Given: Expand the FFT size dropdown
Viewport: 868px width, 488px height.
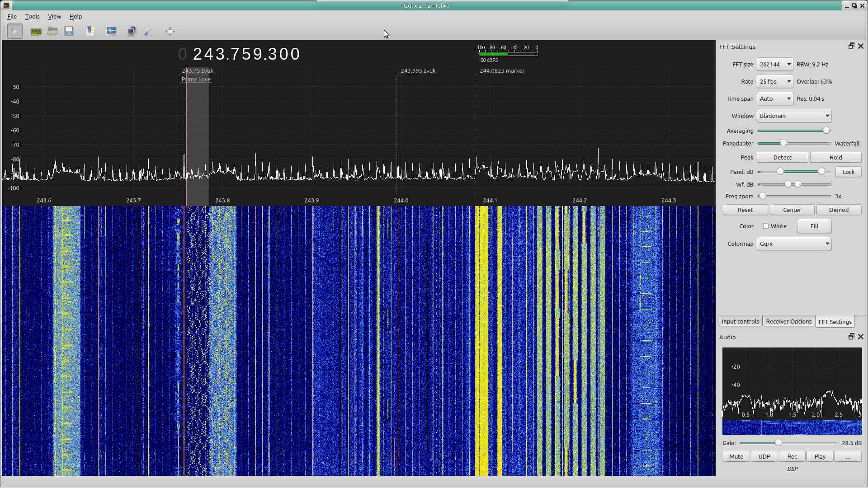Looking at the screenshot, I should point(775,65).
